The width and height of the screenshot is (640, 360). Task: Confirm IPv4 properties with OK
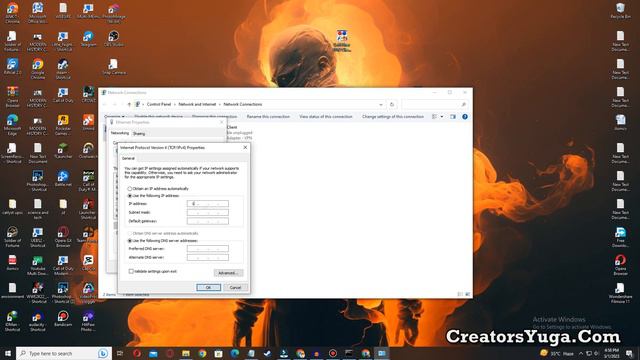[209, 287]
